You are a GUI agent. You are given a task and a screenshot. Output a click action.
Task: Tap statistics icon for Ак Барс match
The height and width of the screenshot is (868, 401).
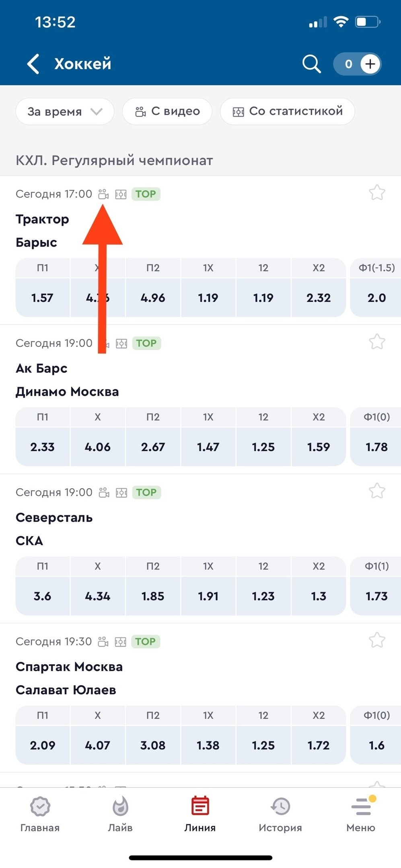121,344
